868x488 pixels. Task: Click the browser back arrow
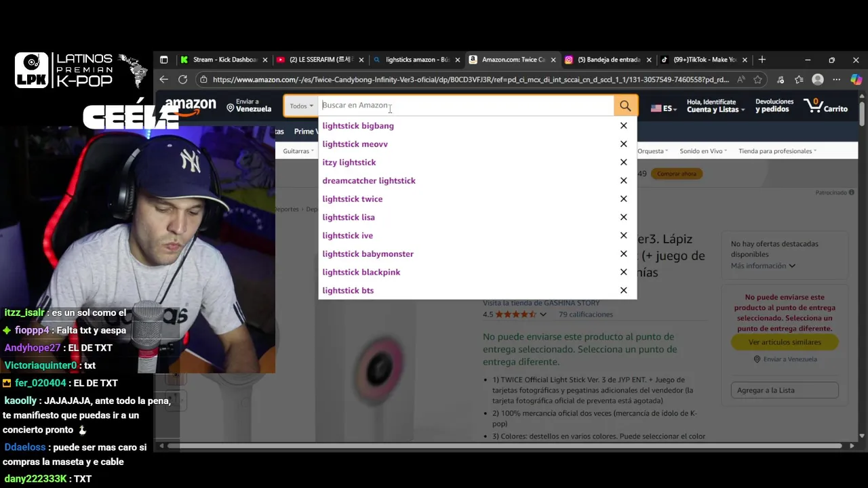[x=164, y=79]
